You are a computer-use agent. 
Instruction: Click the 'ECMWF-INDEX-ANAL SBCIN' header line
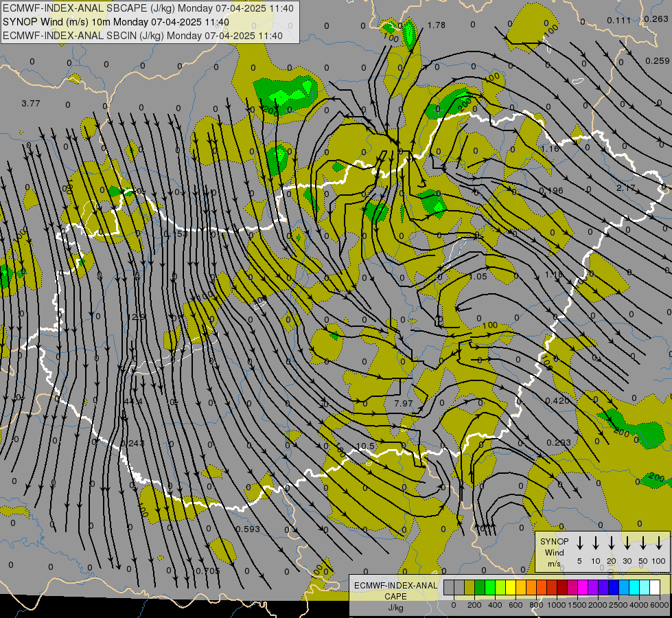[143, 36]
